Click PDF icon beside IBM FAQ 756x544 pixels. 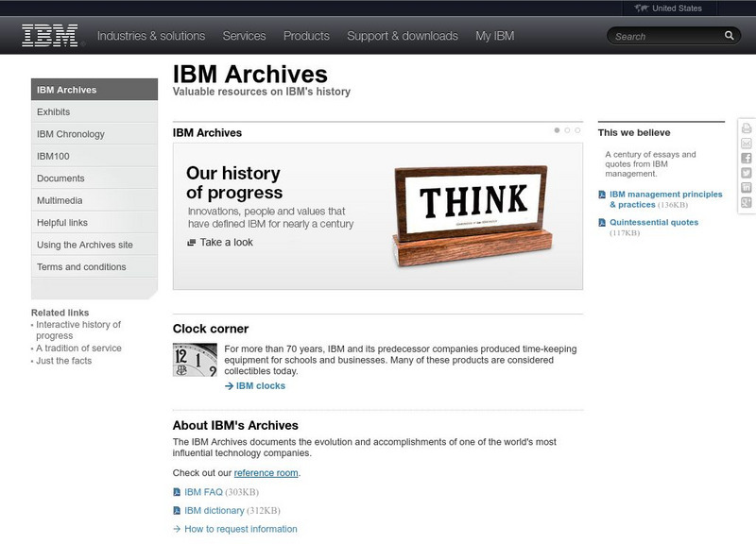(x=177, y=492)
